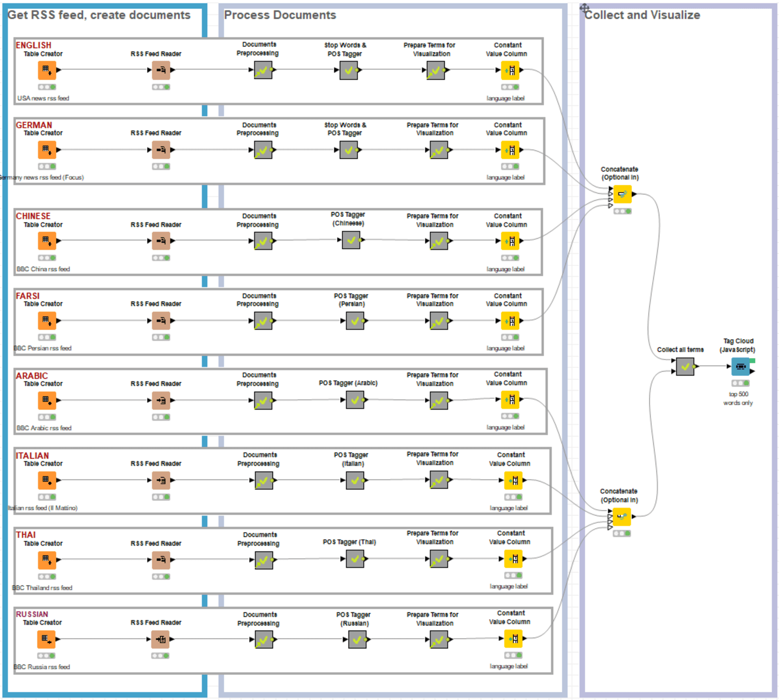Open the Collect all terms metanode
Screen dimensions: 779x700
[x=685, y=366]
